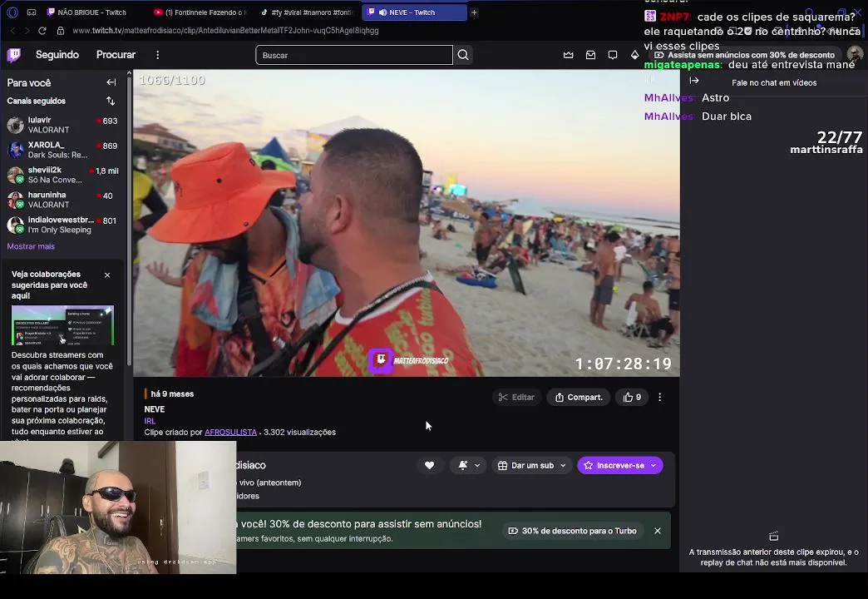Click 3.302 visualizações text
The width and height of the screenshot is (868, 599).
point(299,433)
